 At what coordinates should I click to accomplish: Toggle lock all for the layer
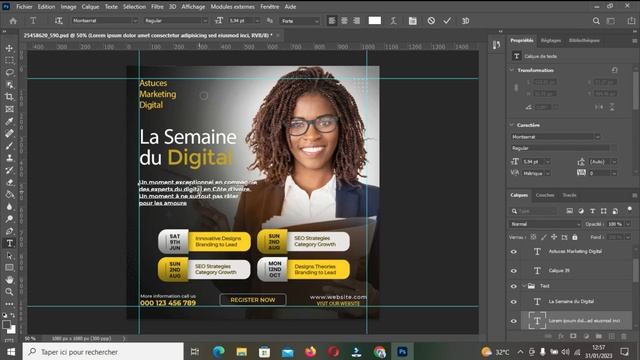pyautogui.click(x=575, y=237)
